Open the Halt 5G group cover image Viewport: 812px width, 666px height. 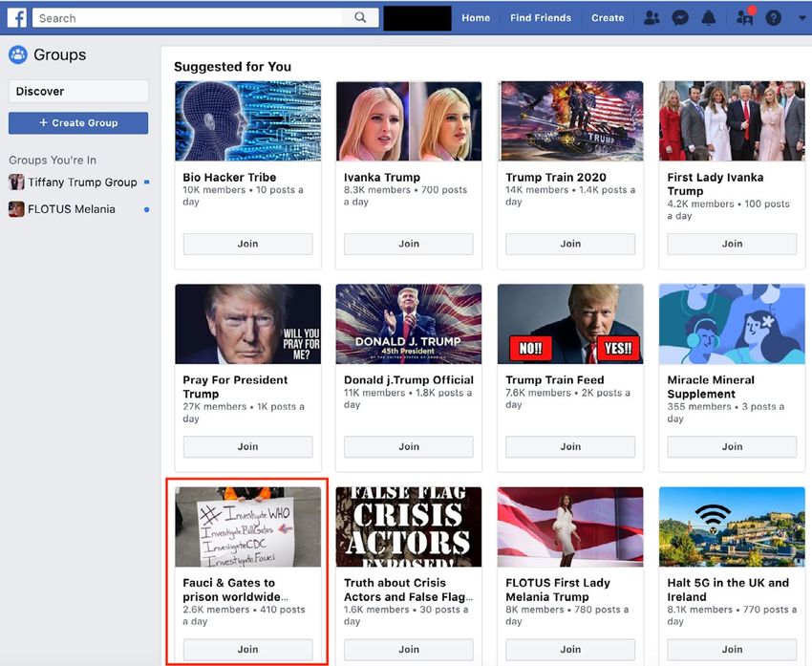pos(733,526)
